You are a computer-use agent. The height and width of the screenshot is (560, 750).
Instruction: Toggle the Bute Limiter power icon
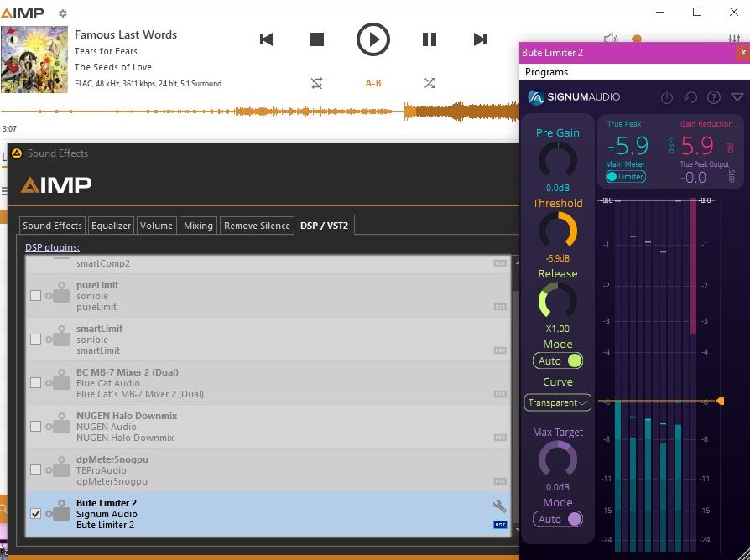[666, 97]
